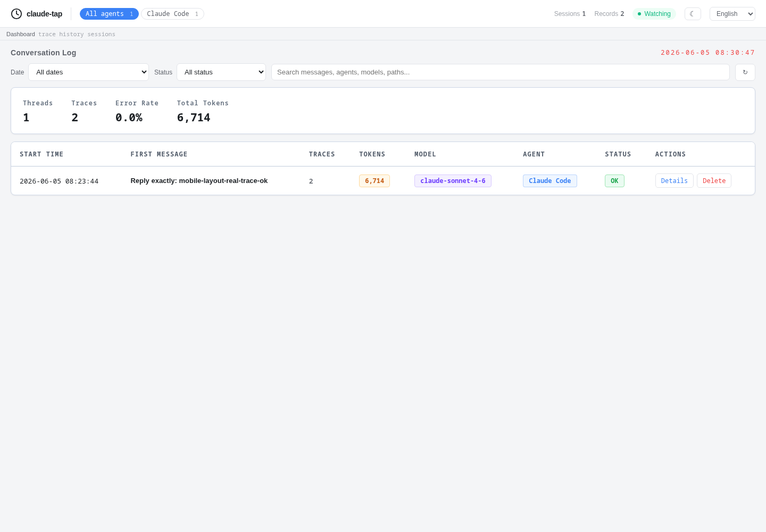Refresh the conversation log list

pos(745,72)
